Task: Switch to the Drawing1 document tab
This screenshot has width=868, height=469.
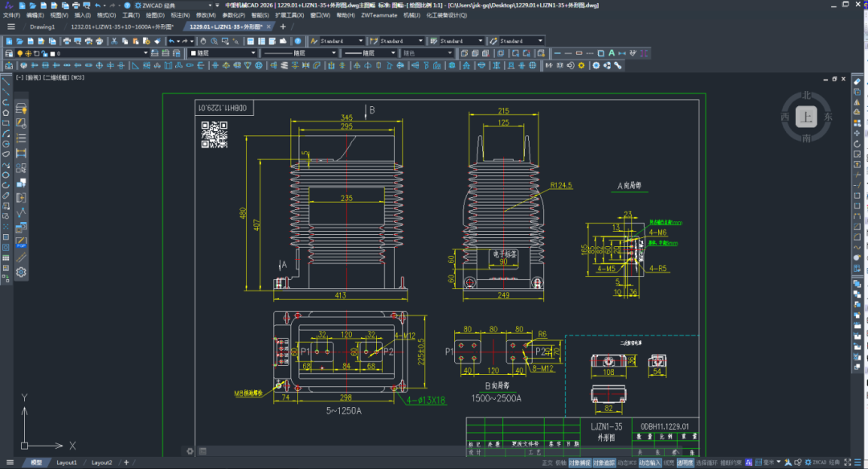Action: pyautogui.click(x=42, y=27)
